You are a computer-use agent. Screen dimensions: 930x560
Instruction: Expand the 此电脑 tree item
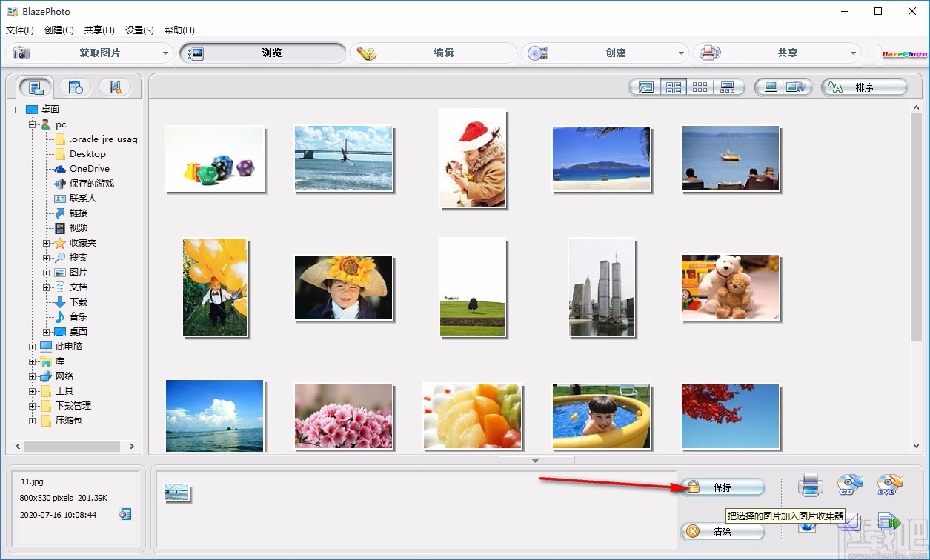coord(31,346)
